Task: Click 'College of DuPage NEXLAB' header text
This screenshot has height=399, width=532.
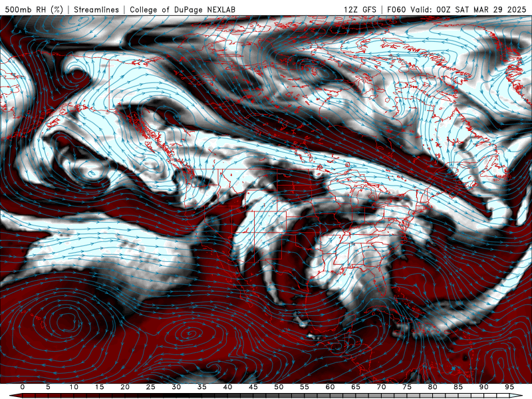Action: click(x=182, y=9)
